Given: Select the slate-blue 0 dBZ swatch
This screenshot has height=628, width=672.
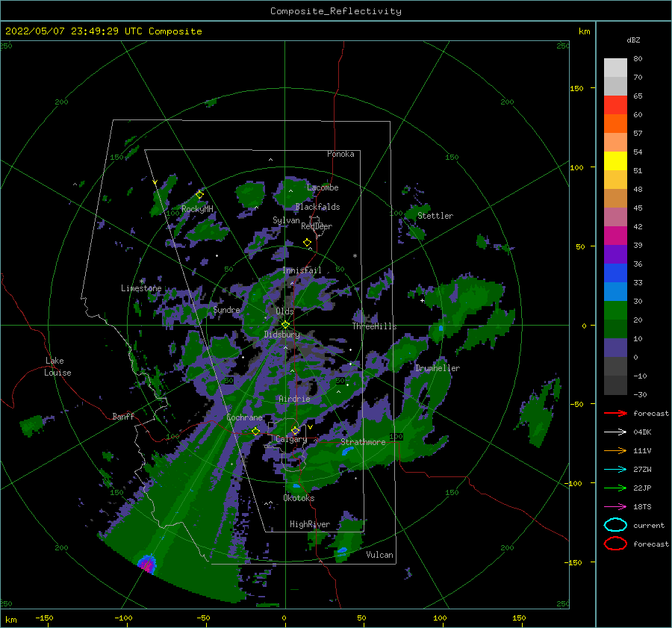Looking at the screenshot, I should [x=615, y=348].
